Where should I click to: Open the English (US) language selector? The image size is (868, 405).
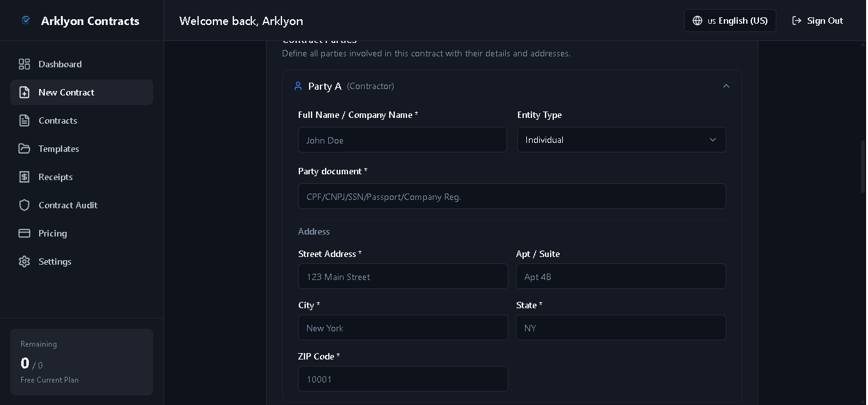(730, 21)
